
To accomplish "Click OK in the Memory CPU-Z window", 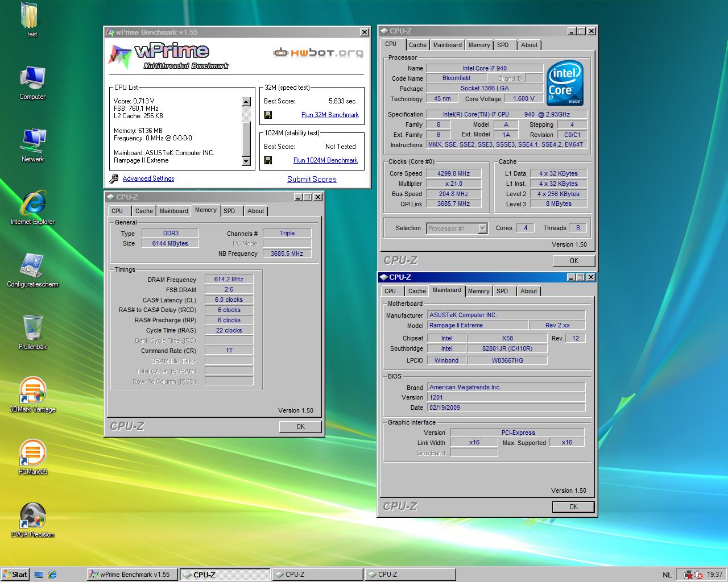I will pos(300,427).
